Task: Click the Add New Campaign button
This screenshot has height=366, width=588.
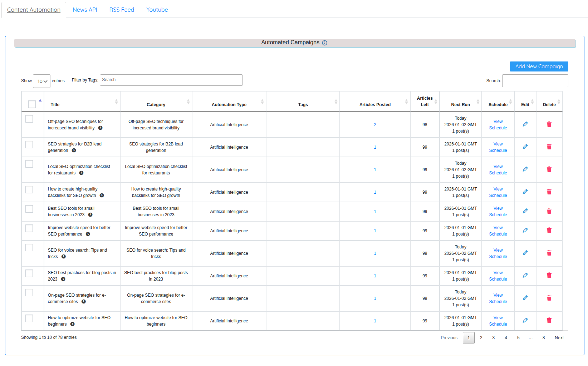Action: (x=539, y=66)
